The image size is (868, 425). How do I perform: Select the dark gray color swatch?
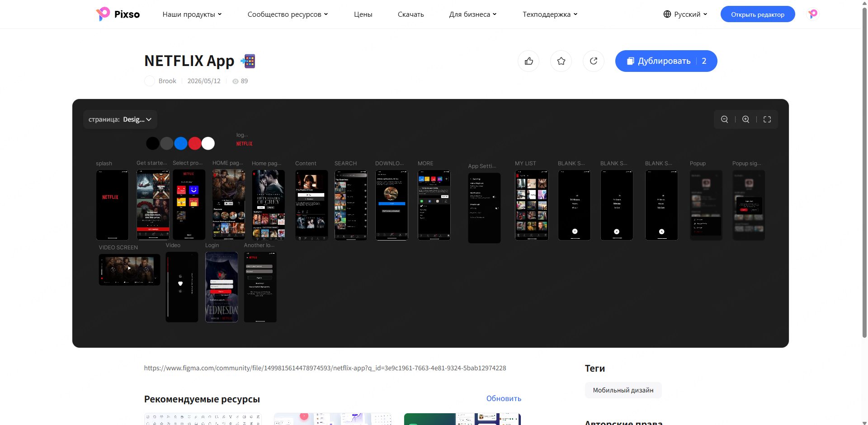pos(167,143)
